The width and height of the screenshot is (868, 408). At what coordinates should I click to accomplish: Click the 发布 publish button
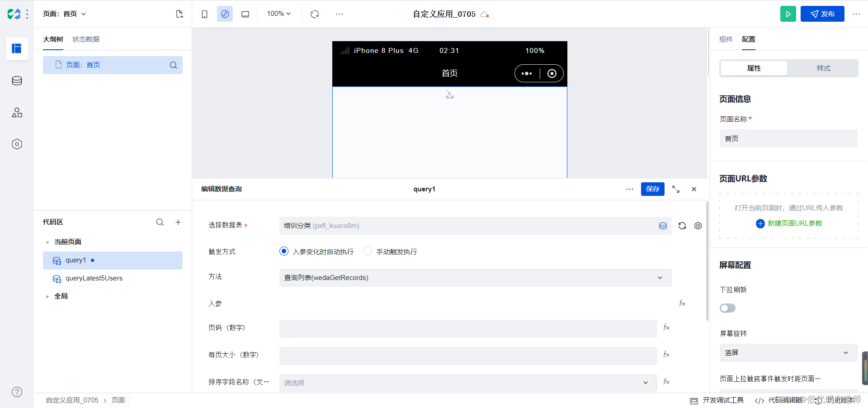point(822,14)
